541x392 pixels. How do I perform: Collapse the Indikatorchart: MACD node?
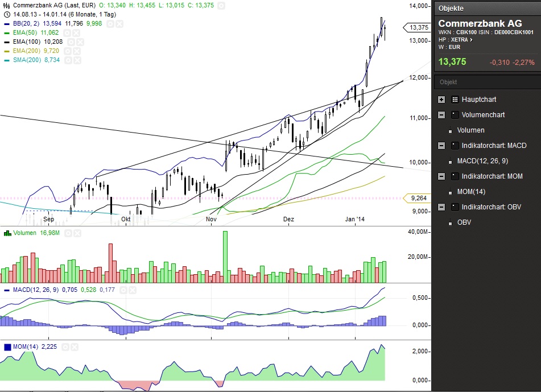tap(441, 146)
